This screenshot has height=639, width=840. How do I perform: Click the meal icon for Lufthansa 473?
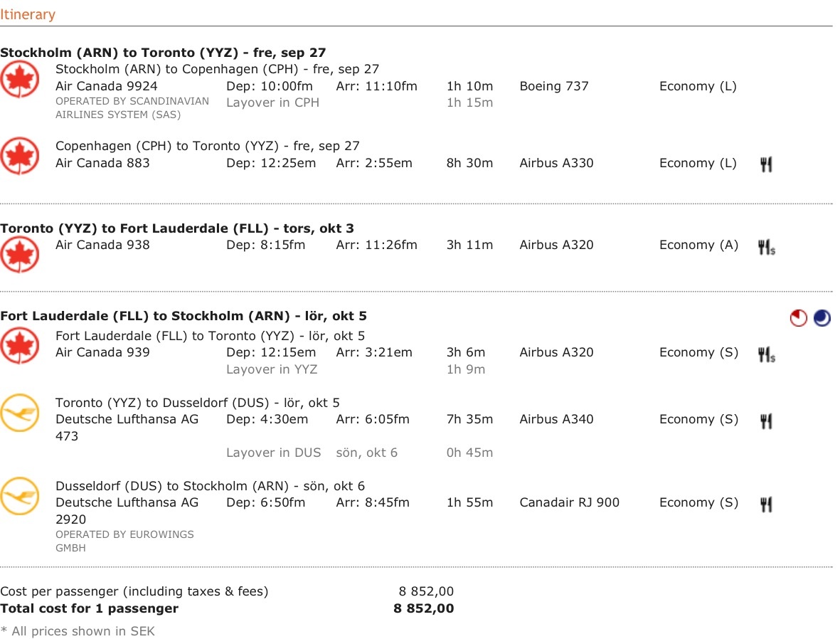coord(766,421)
